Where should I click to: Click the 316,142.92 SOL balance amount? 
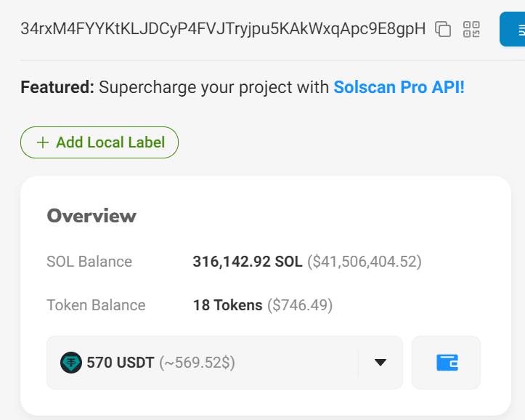point(247,262)
